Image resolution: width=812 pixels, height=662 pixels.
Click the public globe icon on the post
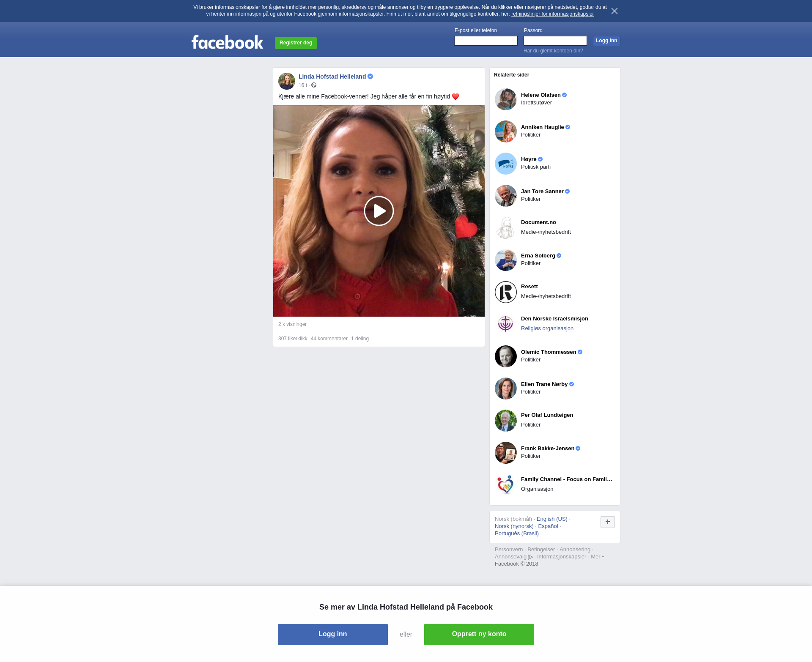(x=314, y=85)
